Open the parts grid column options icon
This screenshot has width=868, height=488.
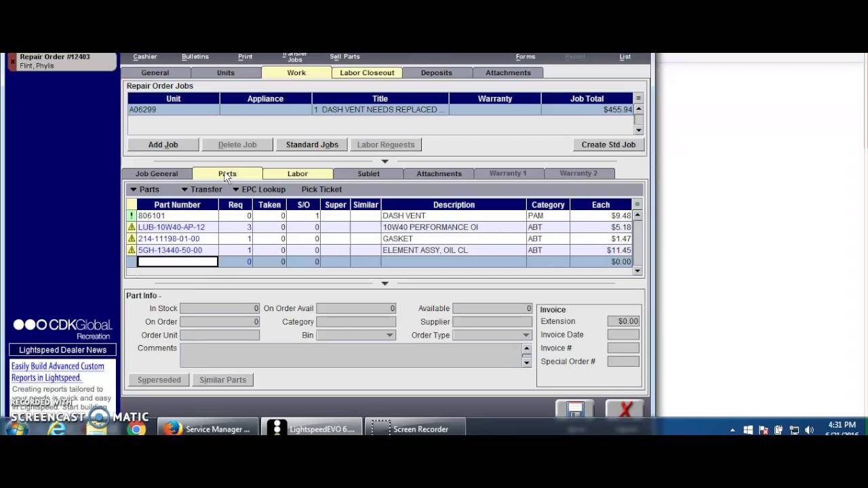coord(637,204)
